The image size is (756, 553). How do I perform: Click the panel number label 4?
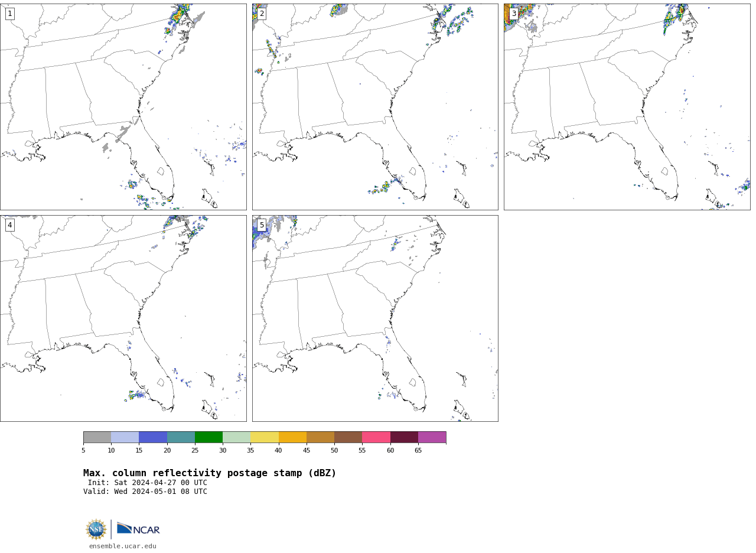[9, 225]
